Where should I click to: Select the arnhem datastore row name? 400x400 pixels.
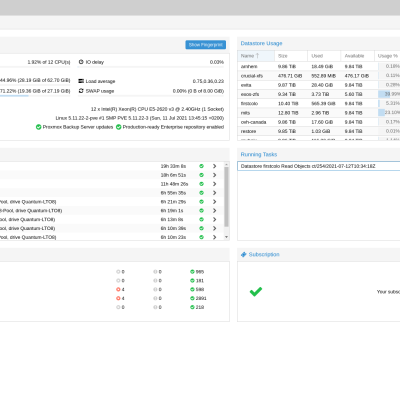tap(249, 66)
